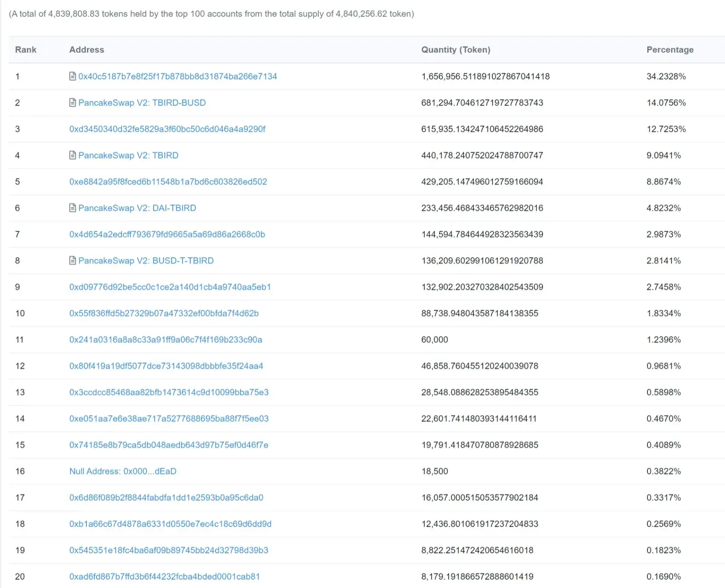
Task: Select quantity 16,057.000515053577902184
Action: tap(480, 498)
